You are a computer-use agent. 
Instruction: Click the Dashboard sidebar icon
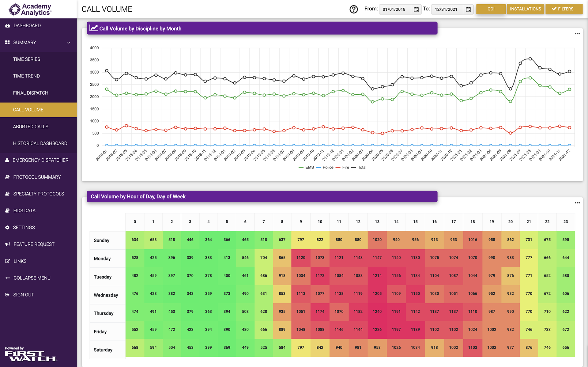[8, 26]
